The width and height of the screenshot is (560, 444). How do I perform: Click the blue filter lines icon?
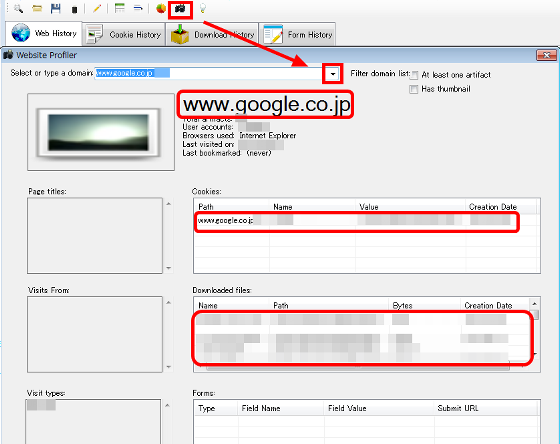[138, 8]
